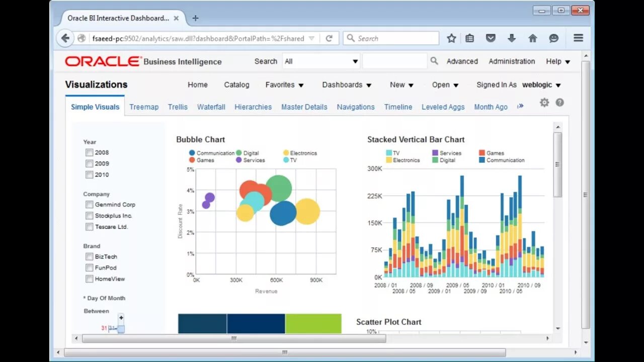
Task: Open the Search scope All dropdown
Action: point(321,61)
